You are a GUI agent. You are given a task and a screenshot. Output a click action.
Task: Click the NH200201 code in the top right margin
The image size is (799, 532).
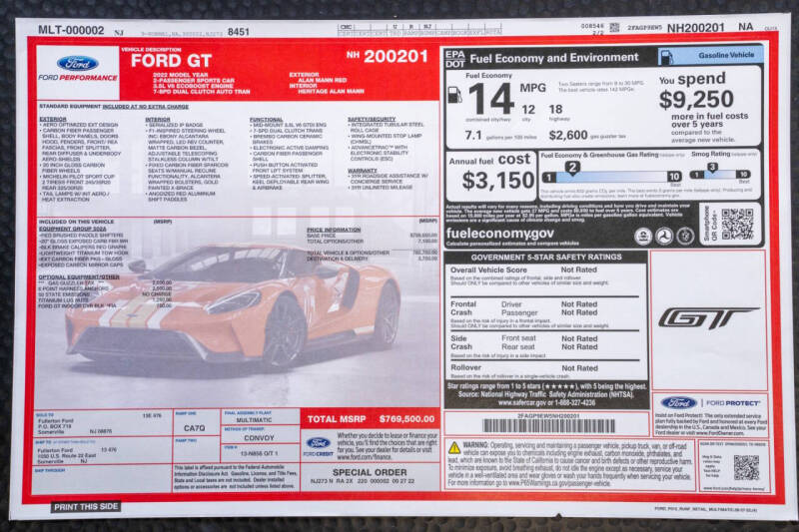[x=695, y=28]
